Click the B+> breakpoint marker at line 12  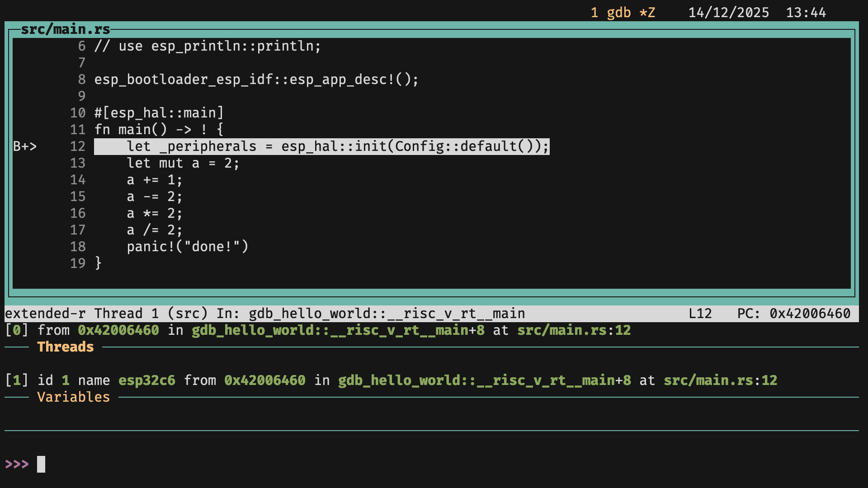click(x=25, y=146)
